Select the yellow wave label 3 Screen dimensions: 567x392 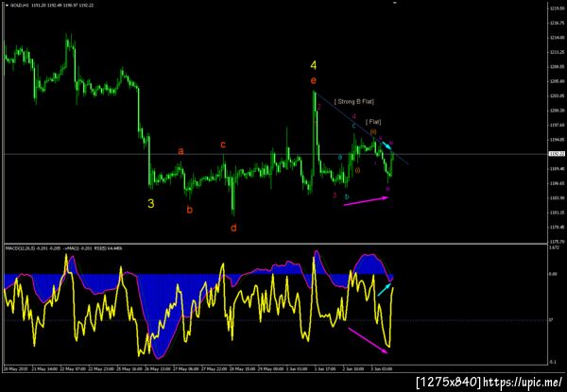point(151,204)
